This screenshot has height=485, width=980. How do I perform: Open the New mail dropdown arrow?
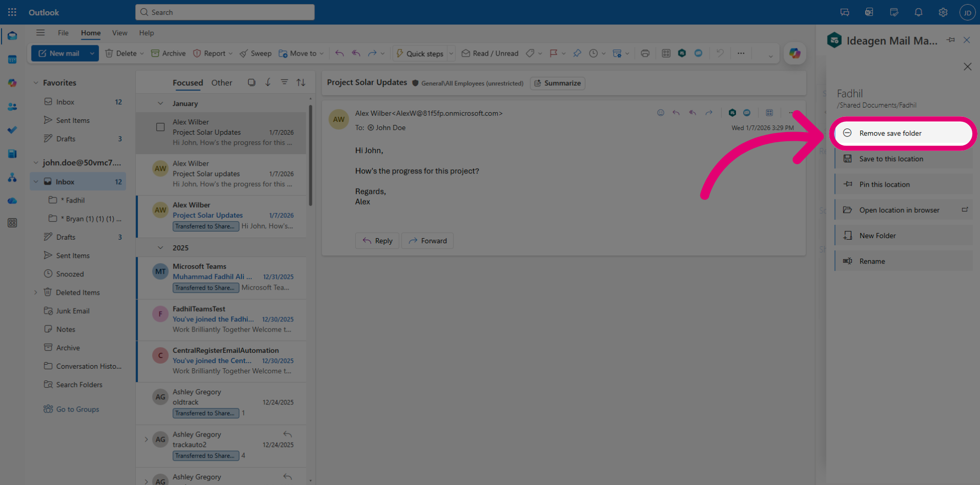pos(92,53)
